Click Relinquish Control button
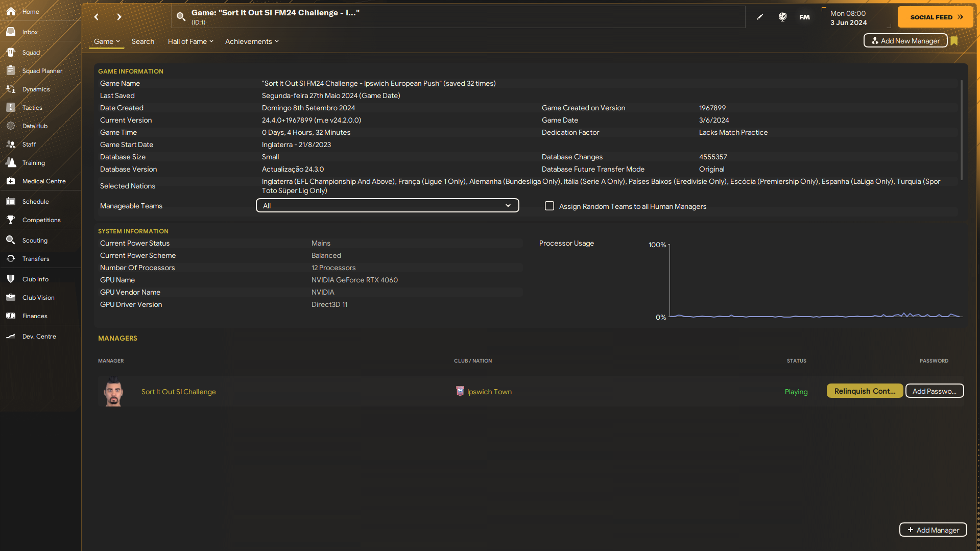Image resolution: width=980 pixels, height=551 pixels. click(x=865, y=391)
